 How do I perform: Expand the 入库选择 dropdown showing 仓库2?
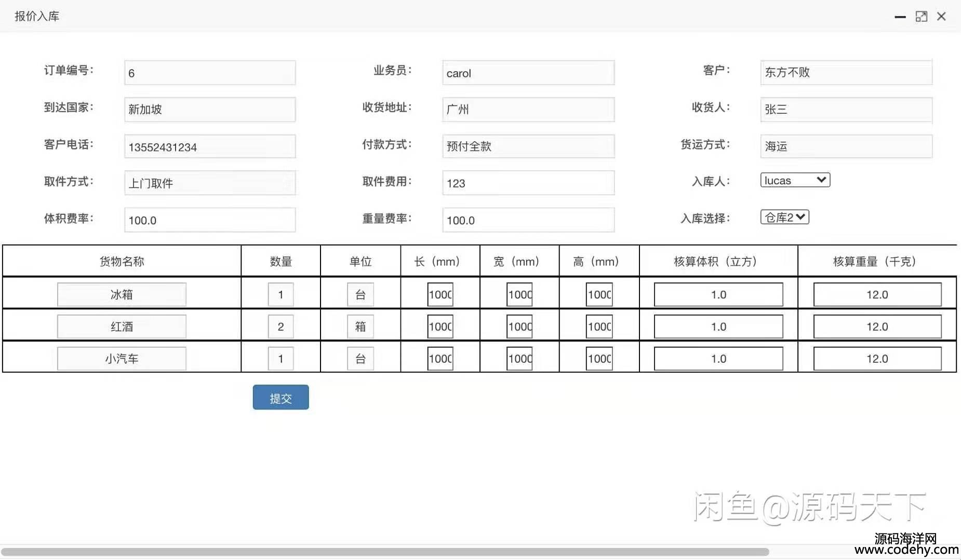(x=784, y=217)
